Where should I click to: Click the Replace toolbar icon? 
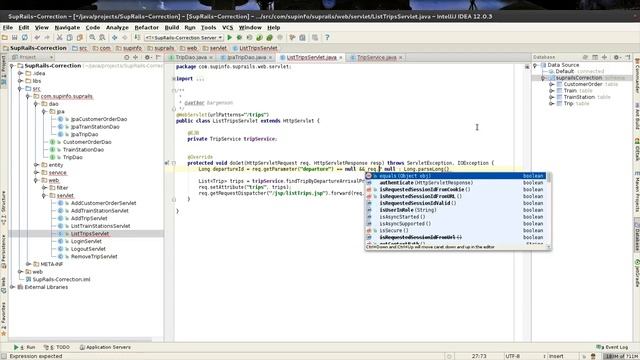[x=102, y=38]
